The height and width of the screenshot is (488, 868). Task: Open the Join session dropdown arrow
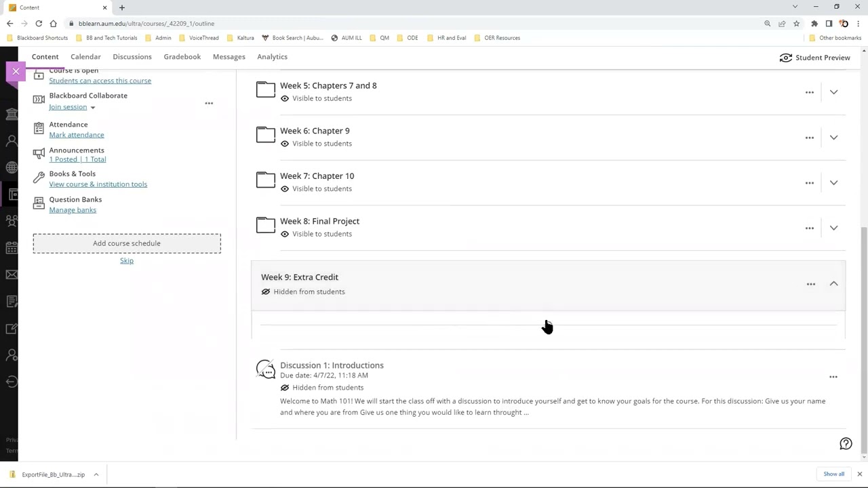coord(93,108)
